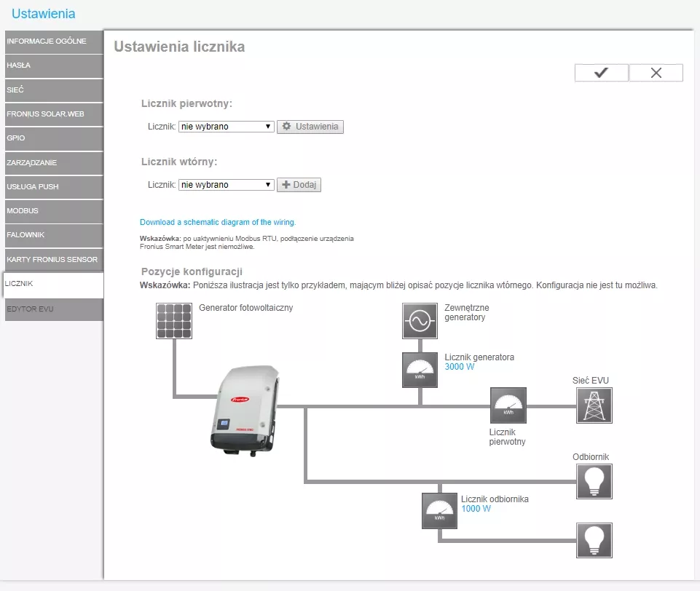Select Falownik in the sidebar

click(53, 235)
